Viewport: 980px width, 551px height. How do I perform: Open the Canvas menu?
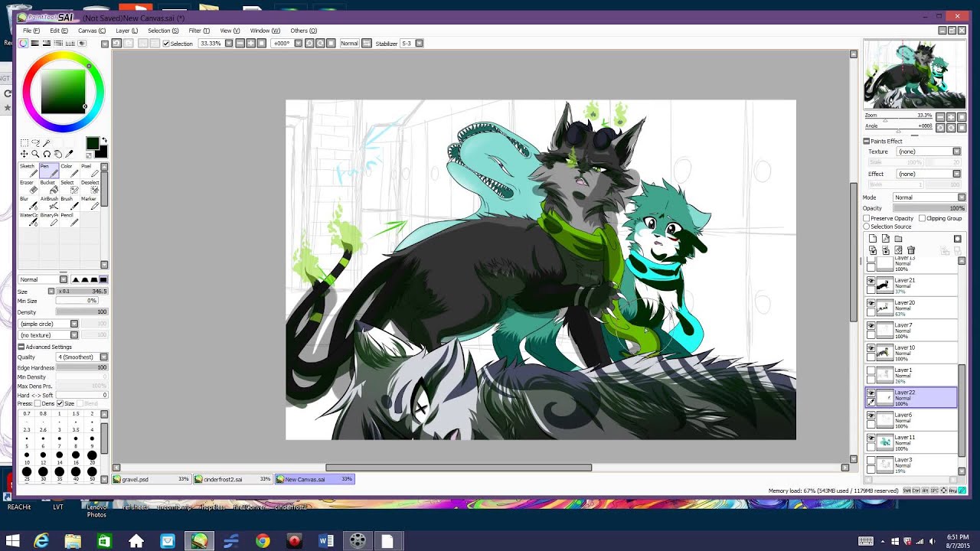click(x=92, y=31)
